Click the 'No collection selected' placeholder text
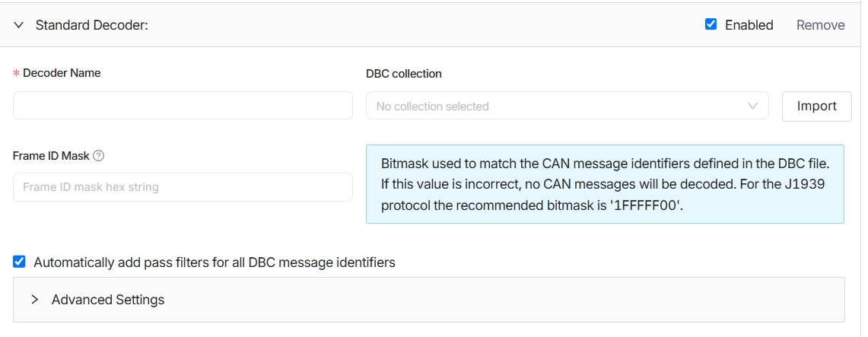 [x=432, y=106]
